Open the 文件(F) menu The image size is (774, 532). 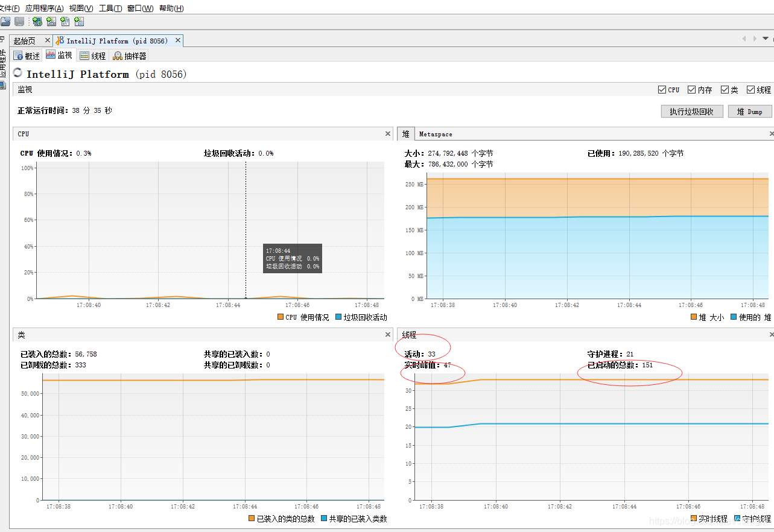[x=9, y=8]
